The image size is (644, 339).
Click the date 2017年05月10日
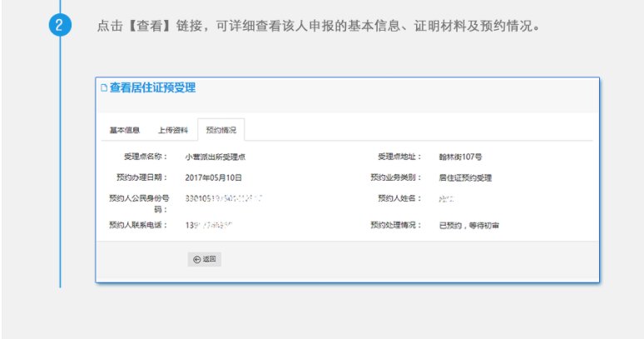[214, 178]
